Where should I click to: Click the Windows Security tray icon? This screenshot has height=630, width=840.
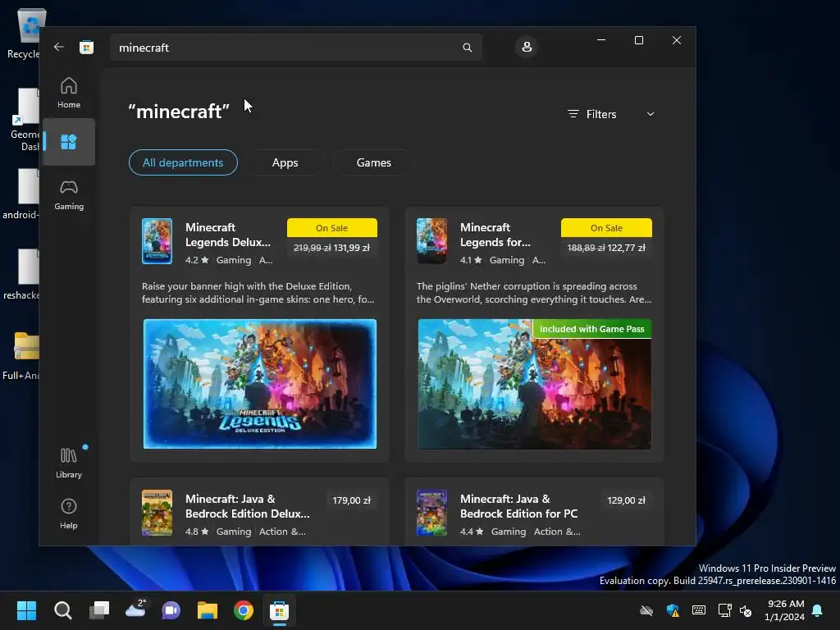(x=673, y=610)
